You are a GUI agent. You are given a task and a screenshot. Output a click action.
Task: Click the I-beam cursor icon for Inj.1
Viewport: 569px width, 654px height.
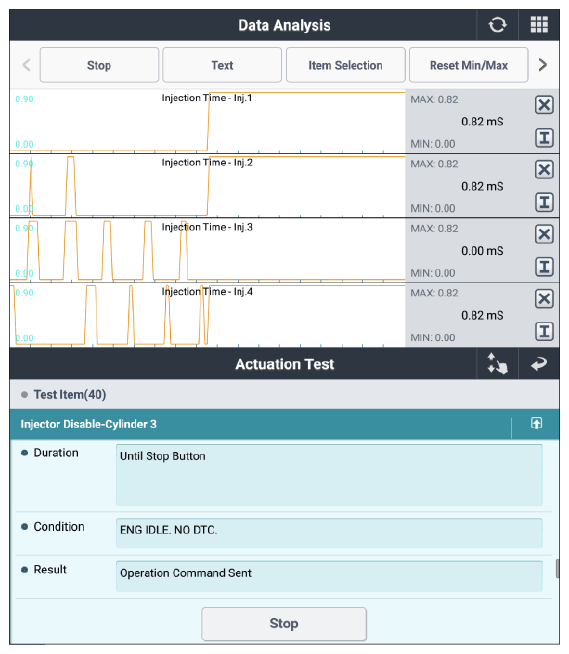point(544,138)
